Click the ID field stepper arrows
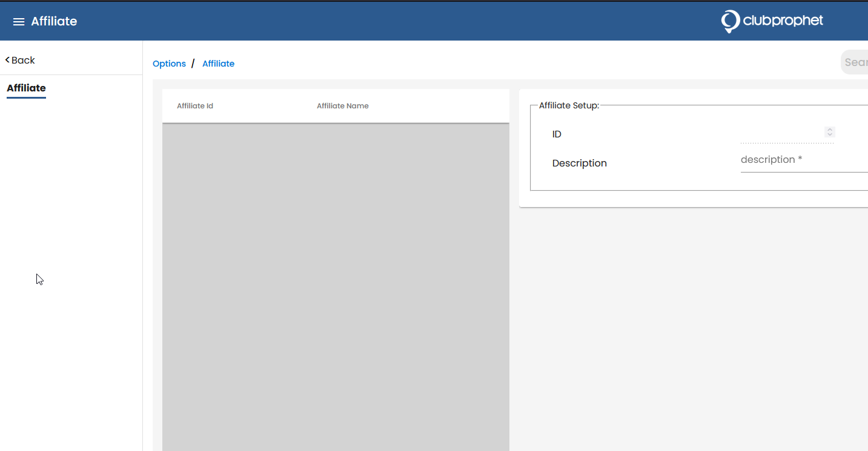Image resolution: width=868 pixels, height=451 pixels. [x=830, y=132]
